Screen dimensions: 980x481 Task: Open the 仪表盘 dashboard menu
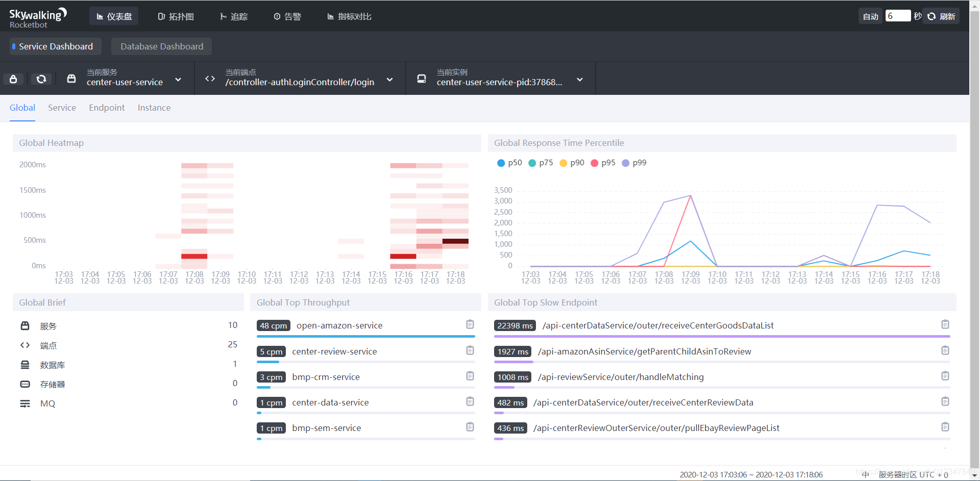point(114,16)
